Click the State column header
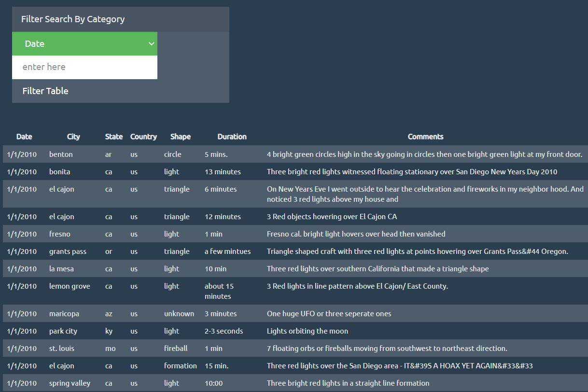This screenshot has height=392, width=588. click(x=114, y=137)
